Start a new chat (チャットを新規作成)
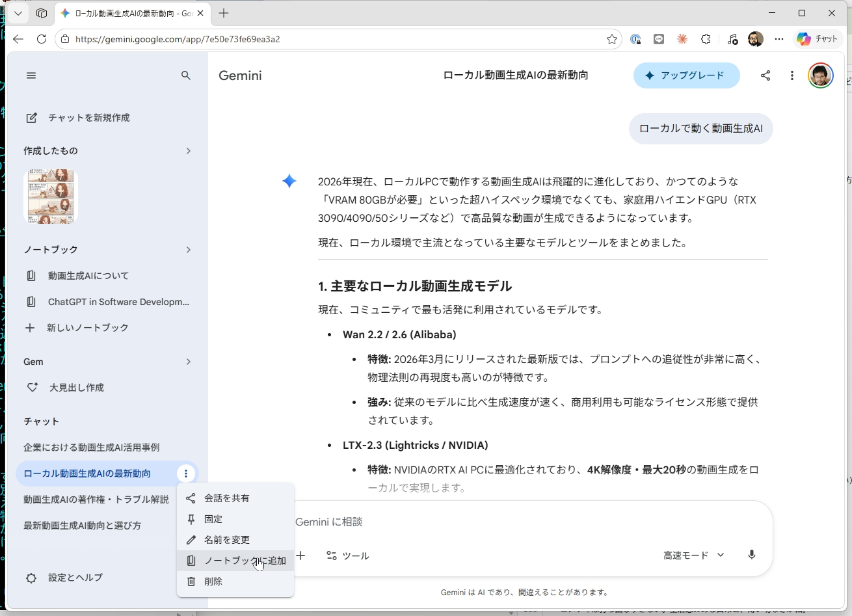852x616 pixels. (x=77, y=118)
